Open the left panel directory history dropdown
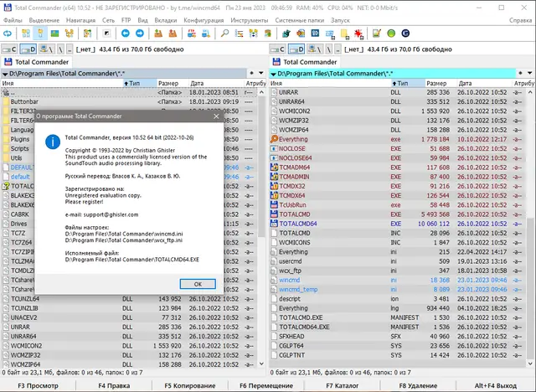This screenshot has width=536, height=392. tap(261, 73)
